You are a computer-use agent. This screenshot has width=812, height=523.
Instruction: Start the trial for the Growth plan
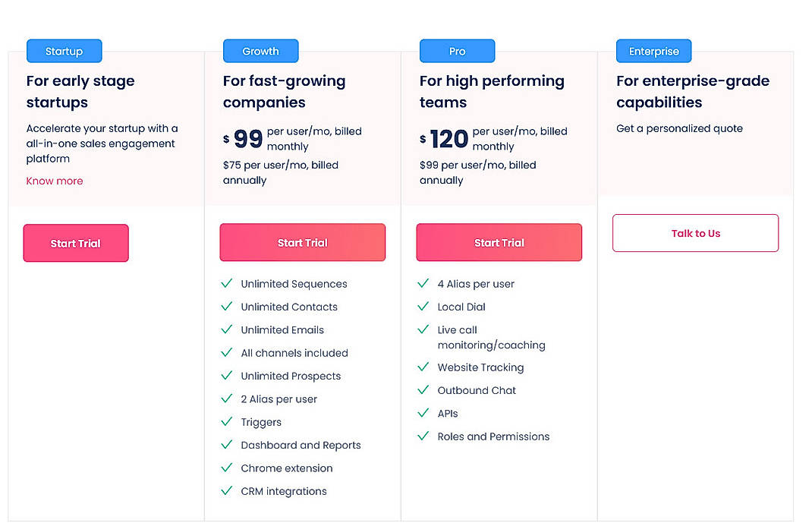point(302,241)
